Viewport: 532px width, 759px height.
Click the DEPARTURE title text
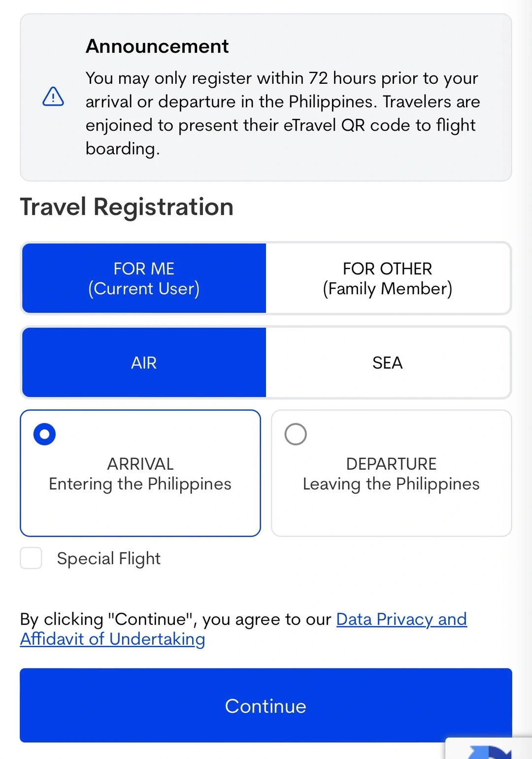pyautogui.click(x=391, y=464)
